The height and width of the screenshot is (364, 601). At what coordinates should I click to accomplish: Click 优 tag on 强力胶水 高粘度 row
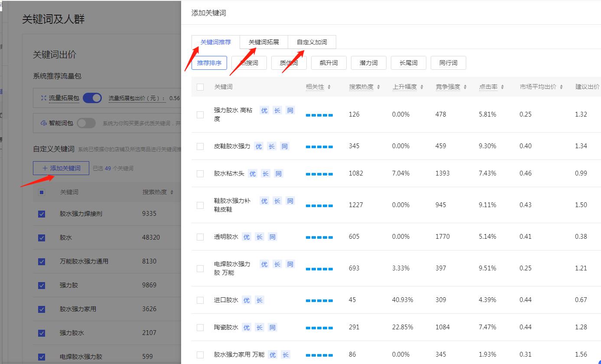point(264,110)
